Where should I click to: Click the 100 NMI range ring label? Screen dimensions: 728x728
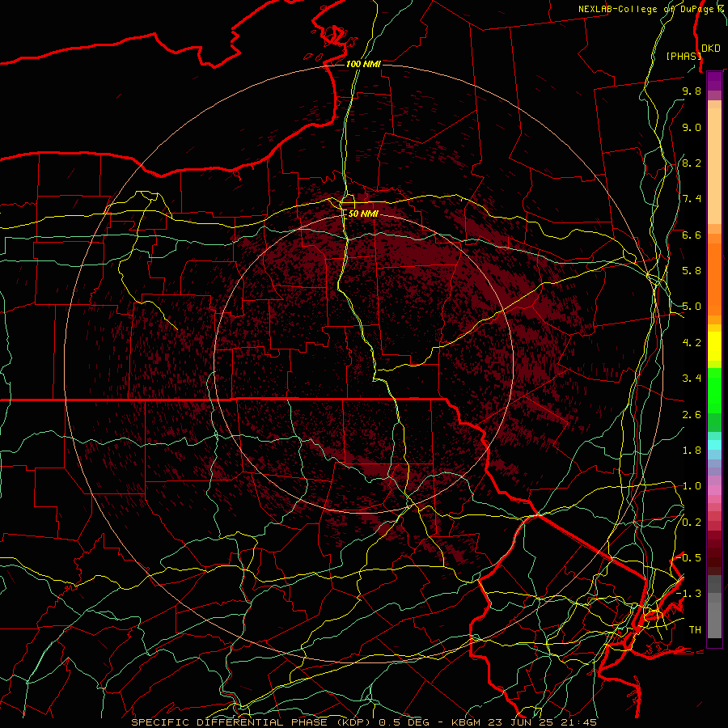tap(363, 64)
